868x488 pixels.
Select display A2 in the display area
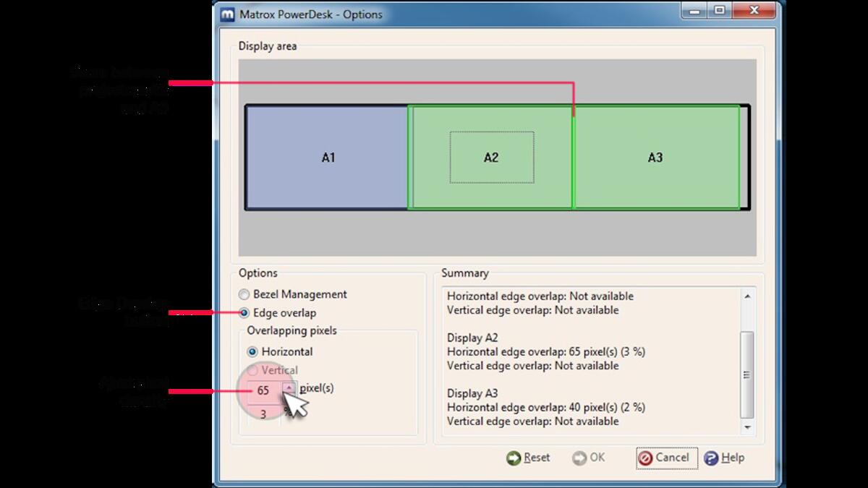coord(491,158)
